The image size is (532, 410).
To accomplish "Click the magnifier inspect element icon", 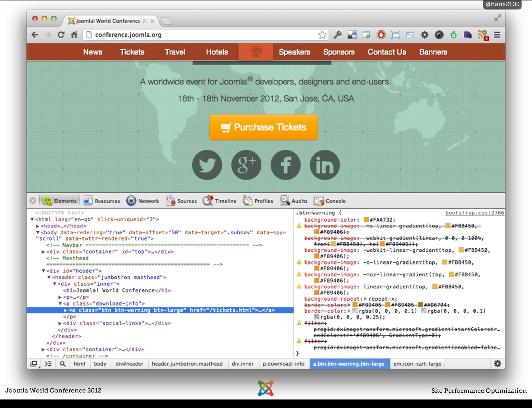I will click(x=63, y=364).
